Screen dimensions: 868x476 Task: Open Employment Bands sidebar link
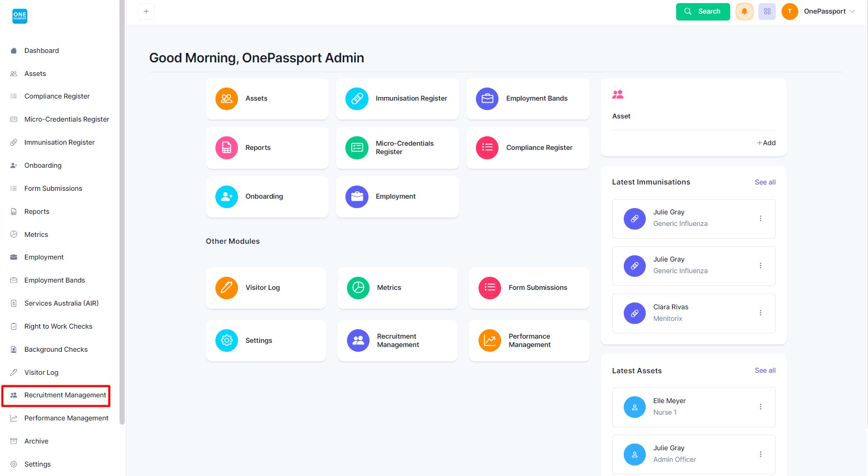click(55, 280)
